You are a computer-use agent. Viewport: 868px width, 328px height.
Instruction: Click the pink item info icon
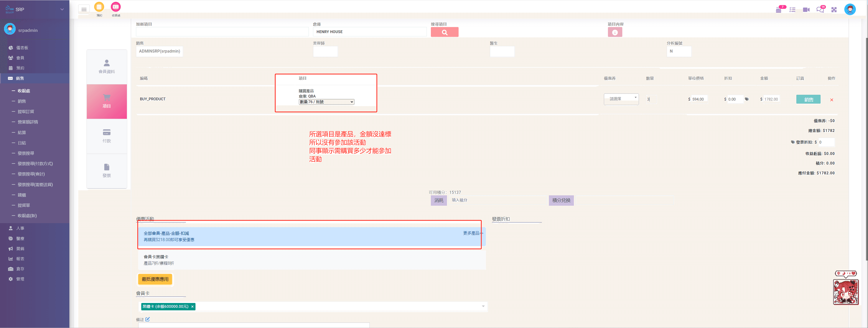[x=614, y=32]
